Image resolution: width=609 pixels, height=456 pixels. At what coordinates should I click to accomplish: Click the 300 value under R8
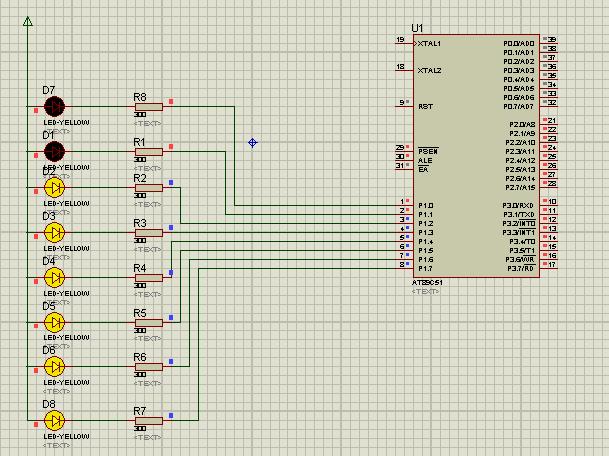pyautogui.click(x=140, y=115)
